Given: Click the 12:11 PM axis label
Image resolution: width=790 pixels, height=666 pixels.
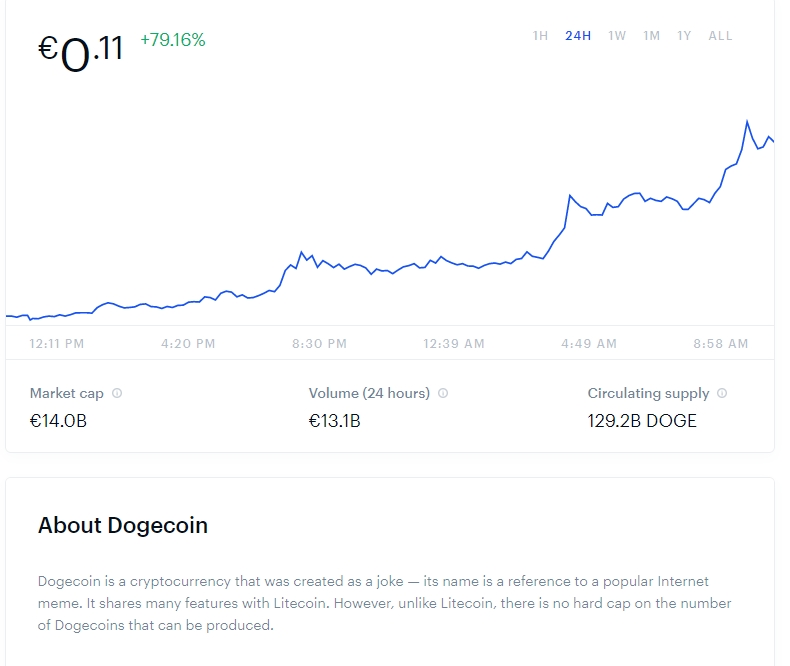Looking at the screenshot, I should 57,344.
